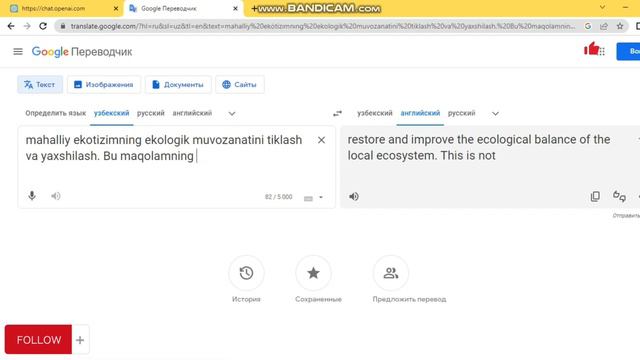Click the browser address bar URL
The image size is (640, 360).
click(322, 26)
